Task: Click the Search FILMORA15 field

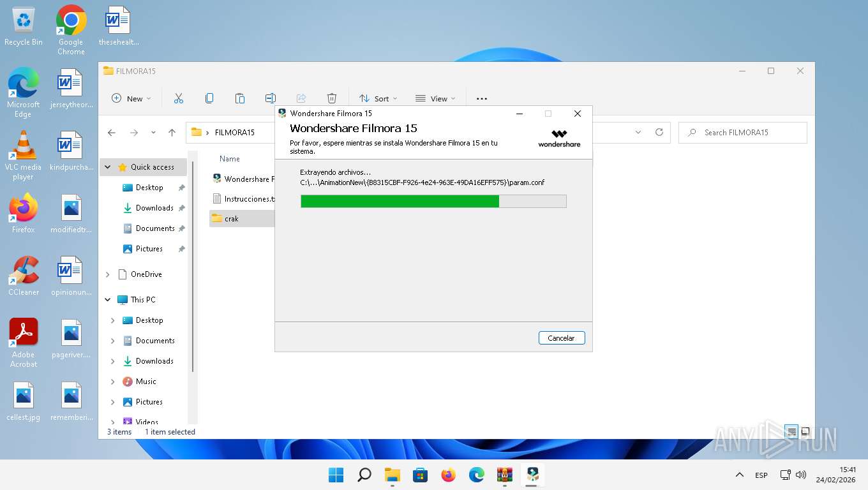Action: pos(743,132)
